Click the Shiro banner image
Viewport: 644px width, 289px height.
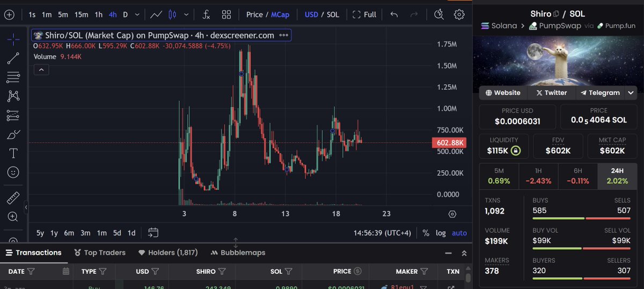558,60
